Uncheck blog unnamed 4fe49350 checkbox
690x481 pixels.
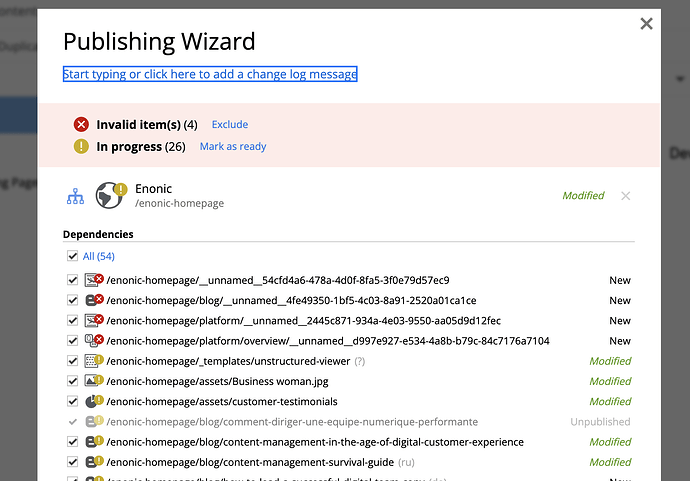pos(73,300)
